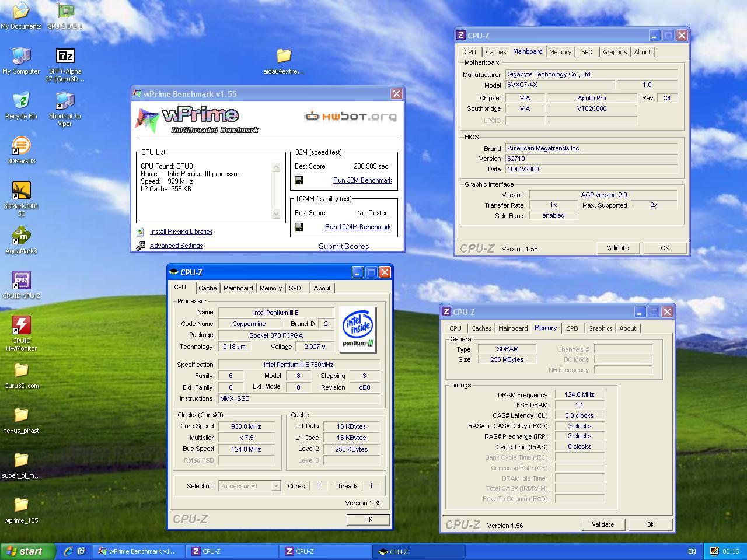Open the aida64extre... folder
This screenshot has width=747, height=560.
coord(284,61)
